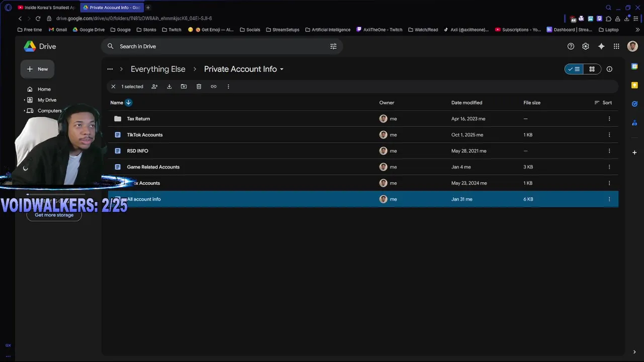Open Computers in sidebar
This screenshot has height=362, width=644.
click(x=49, y=111)
